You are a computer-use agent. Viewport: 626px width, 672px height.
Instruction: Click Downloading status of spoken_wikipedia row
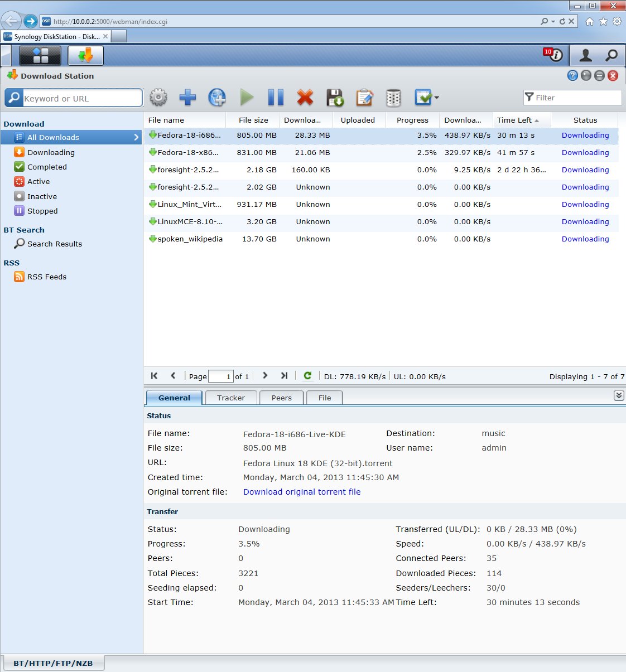[x=585, y=239]
